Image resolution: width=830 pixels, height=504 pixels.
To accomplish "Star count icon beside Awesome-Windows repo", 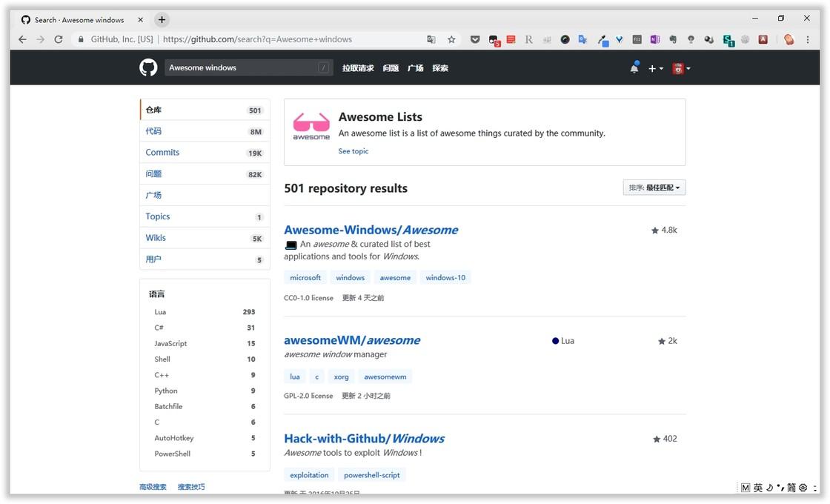I will (655, 230).
